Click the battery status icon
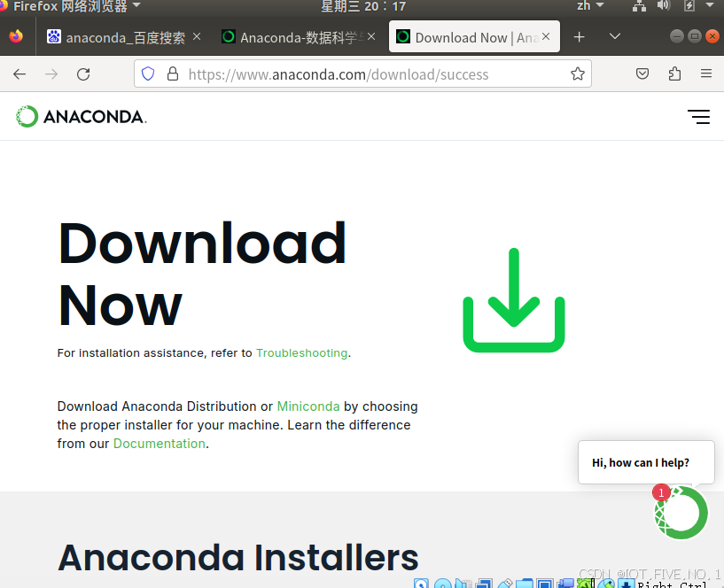This screenshot has height=588, width=724. (x=689, y=6)
